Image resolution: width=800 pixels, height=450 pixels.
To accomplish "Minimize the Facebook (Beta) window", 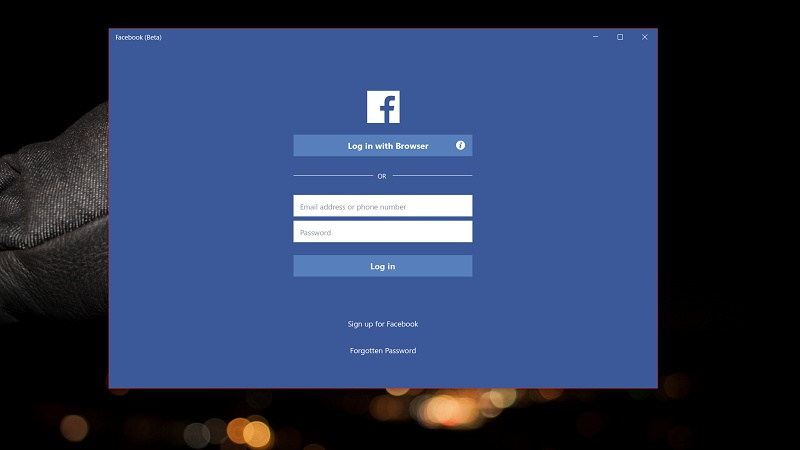I will coord(595,37).
